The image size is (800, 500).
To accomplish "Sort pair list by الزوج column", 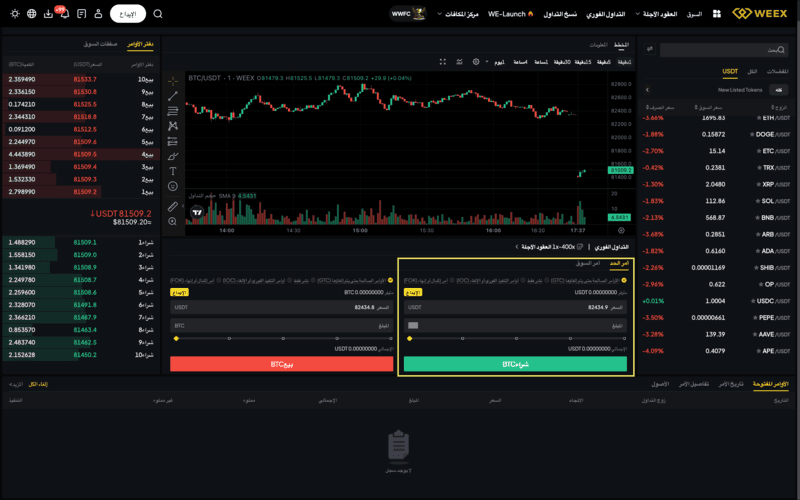I will click(x=780, y=108).
